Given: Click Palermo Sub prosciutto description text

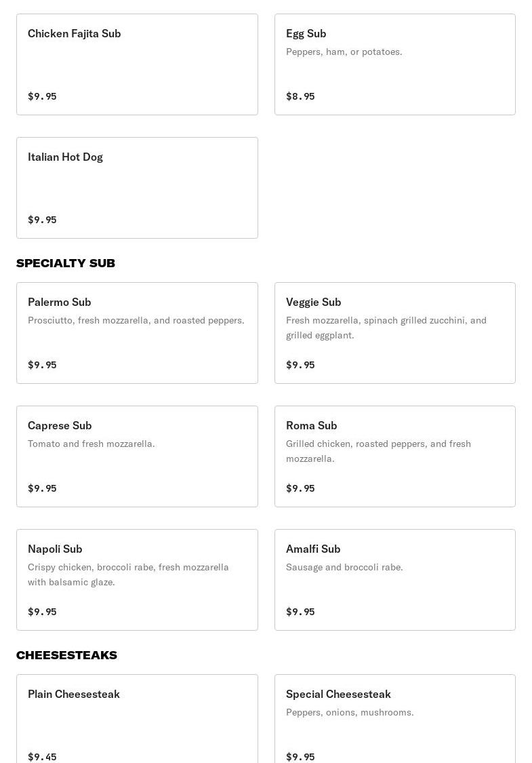Looking at the screenshot, I should 136,320.
